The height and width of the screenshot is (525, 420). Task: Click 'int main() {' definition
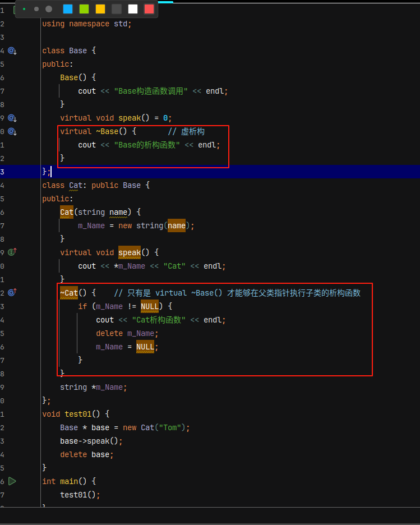pos(69,481)
